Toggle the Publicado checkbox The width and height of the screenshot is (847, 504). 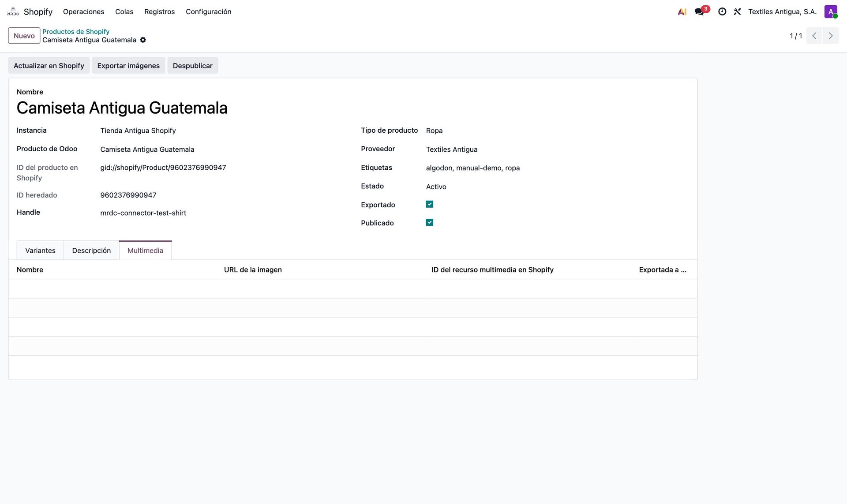[430, 222]
